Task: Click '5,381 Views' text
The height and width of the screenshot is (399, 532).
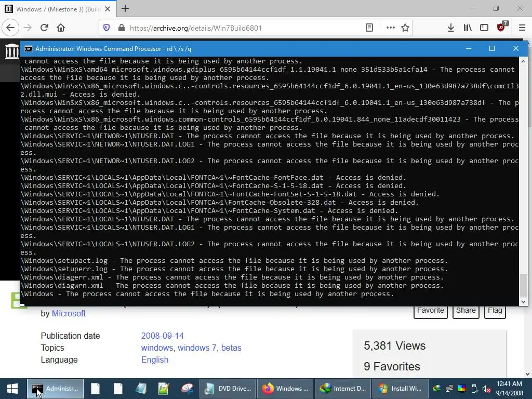Action: (395, 345)
